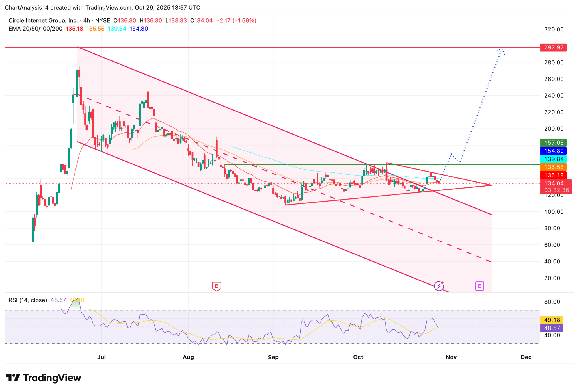The image size is (579, 392).
Task: Click the RSI 49.18 yellow value label
Action: pos(551,320)
